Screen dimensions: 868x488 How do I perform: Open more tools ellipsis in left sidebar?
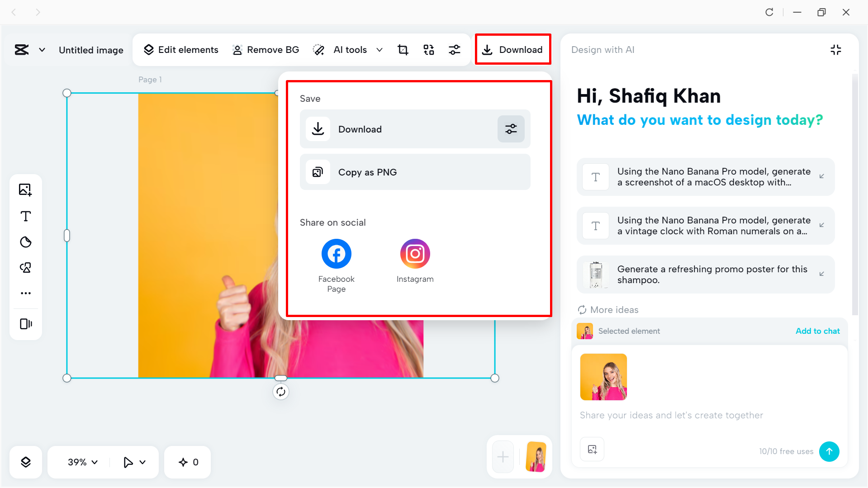26,293
